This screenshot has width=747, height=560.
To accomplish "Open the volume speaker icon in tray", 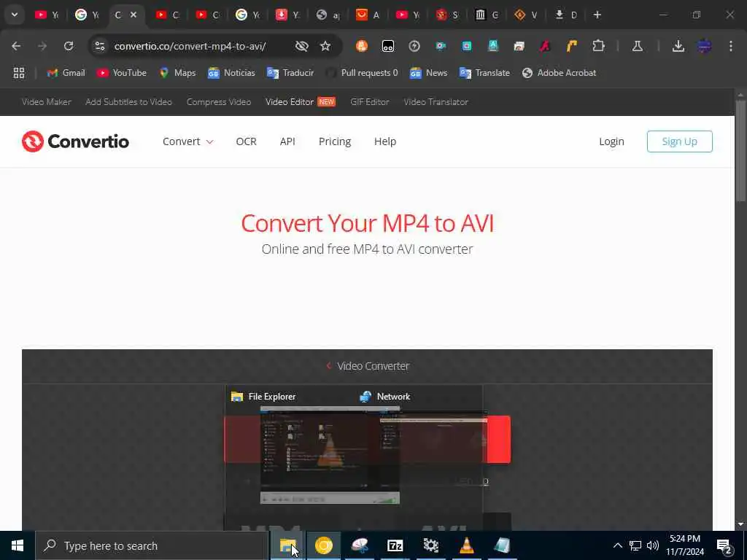I will point(653,545).
